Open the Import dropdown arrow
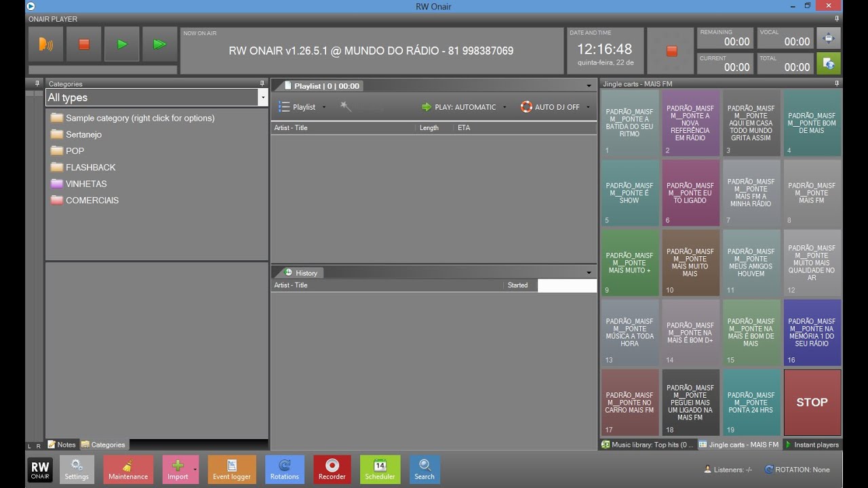The width and height of the screenshot is (868, 488). [x=195, y=469]
